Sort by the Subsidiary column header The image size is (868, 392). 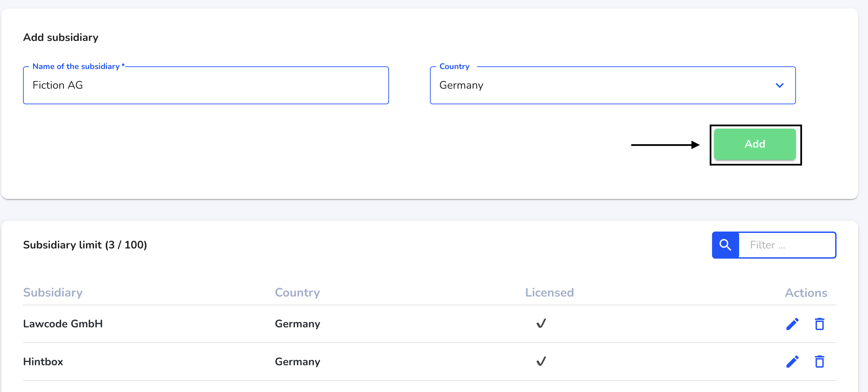pos(53,292)
